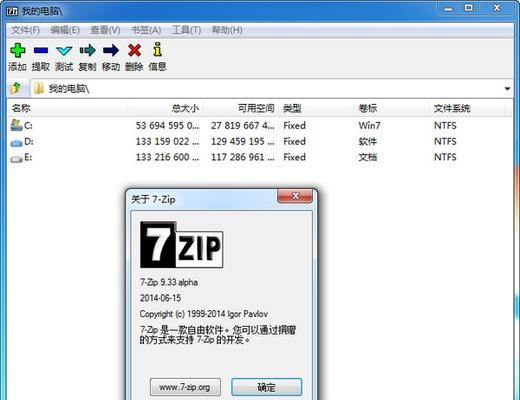The width and height of the screenshot is (520, 400).
Task: Open the 书签(A) bookmarks menu
Action: [x=146, y=30]
